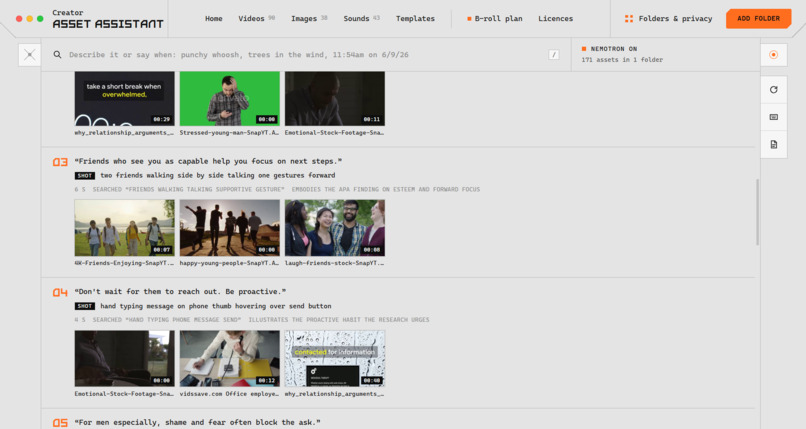Click 'Searched friends walking talking supportive gesture' note
The height and width of the screenshot is (429, 806).
tap(188, 190)
